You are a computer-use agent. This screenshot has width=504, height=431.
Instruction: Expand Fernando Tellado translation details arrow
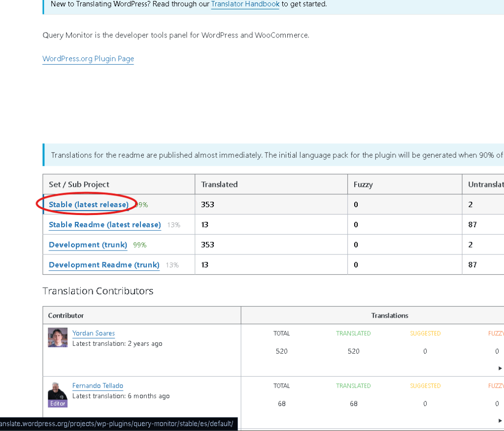[x=500, y=421]
